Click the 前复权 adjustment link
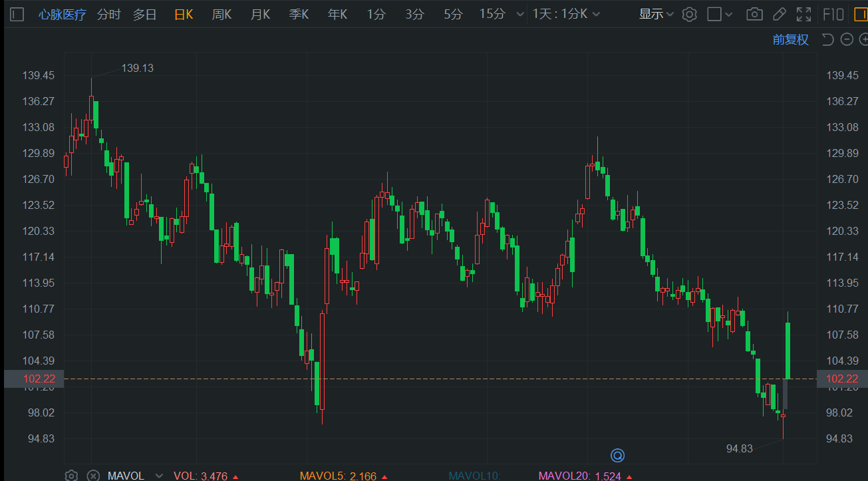The image size is (868, 481). point(790,40)
